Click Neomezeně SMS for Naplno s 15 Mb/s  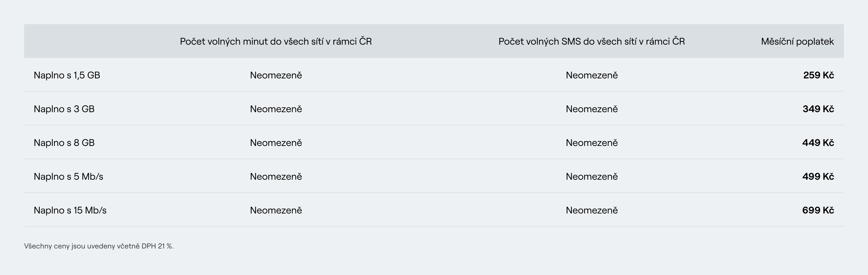tap(592, 210)
